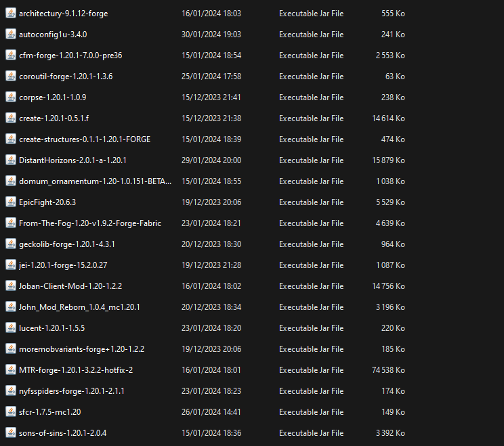Select the geckolib-forge-1.20.1-4.3.1 jar icon
Viewport: 504px width, 446px height.
click(11, 244)
